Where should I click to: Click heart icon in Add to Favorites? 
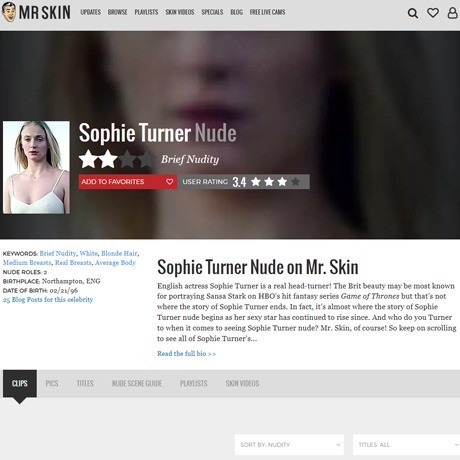tap(169, 182)
